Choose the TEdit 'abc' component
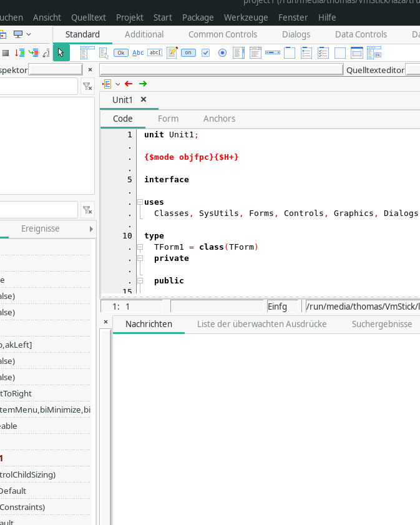Viewport: 420px width, 525px height. [x=155, y=52]
